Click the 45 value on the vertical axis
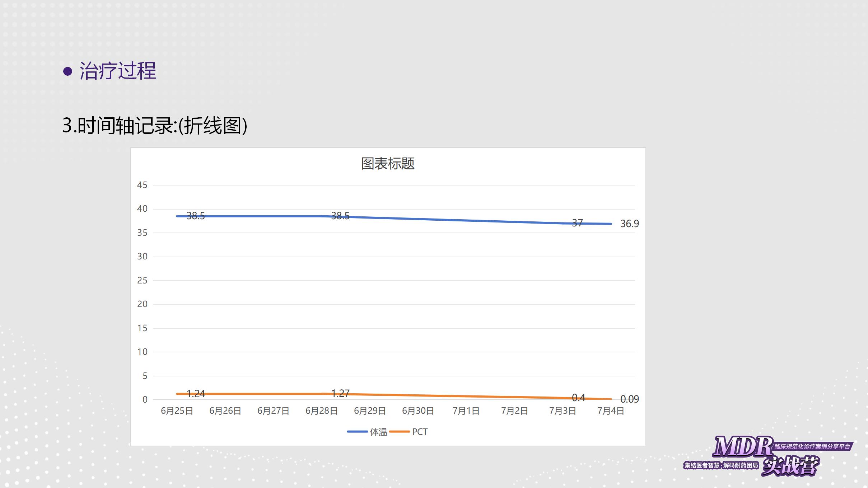The height and width of the screenshot is (488, 868). [x=142, y=185]
